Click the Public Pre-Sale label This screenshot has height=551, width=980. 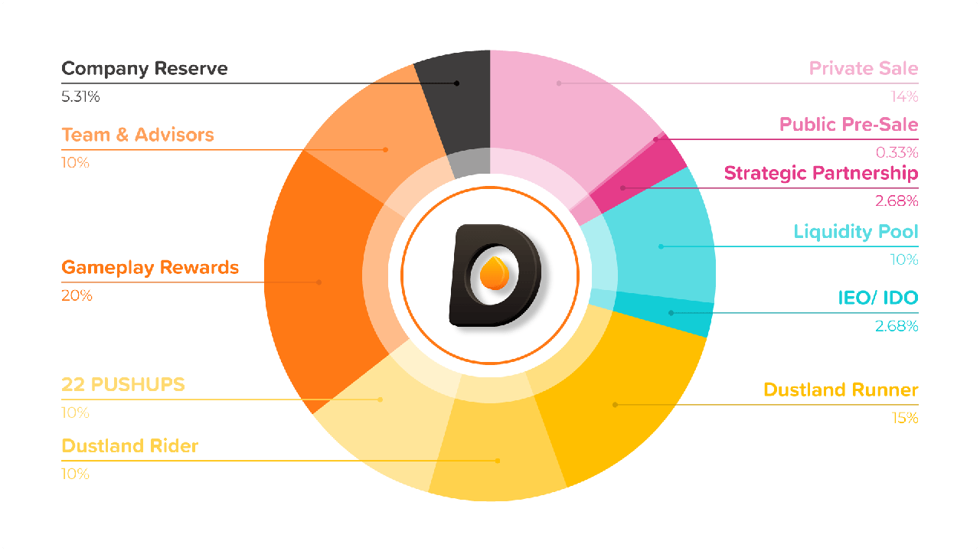[849, 125]
